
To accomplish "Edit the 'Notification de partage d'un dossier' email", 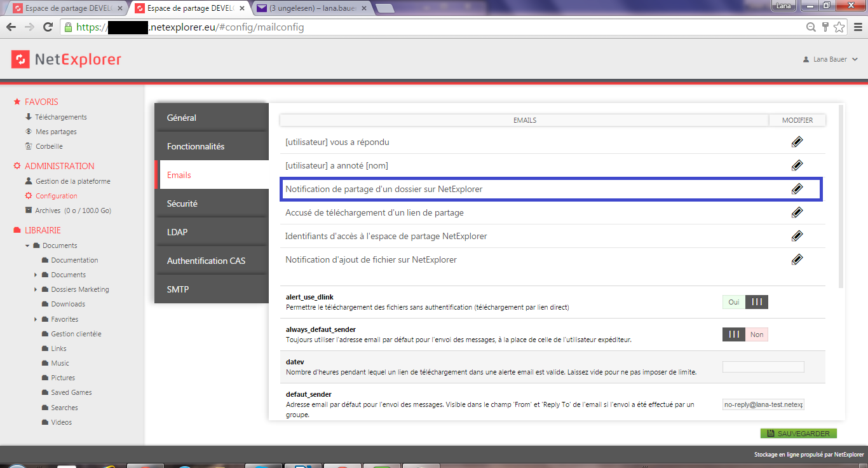I will pyautogui.click(x=797, y=189).
